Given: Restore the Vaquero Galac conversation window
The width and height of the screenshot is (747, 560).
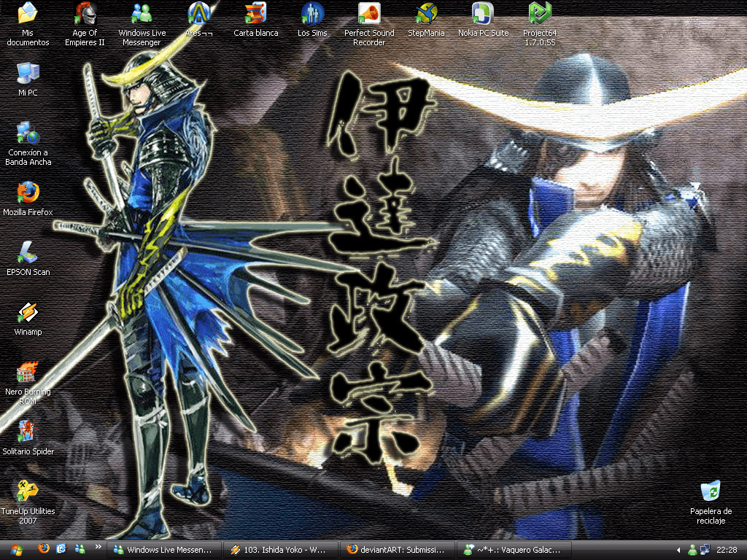Looking at the screenshot, I should point(513,550).
